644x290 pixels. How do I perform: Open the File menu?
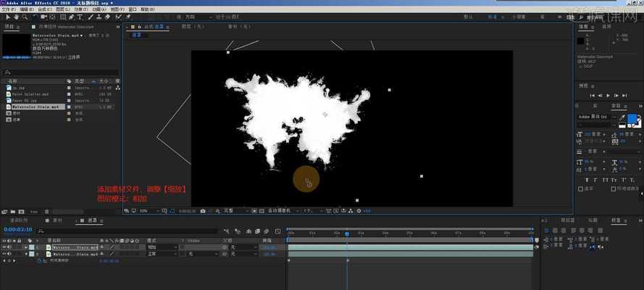click(9, 9)
